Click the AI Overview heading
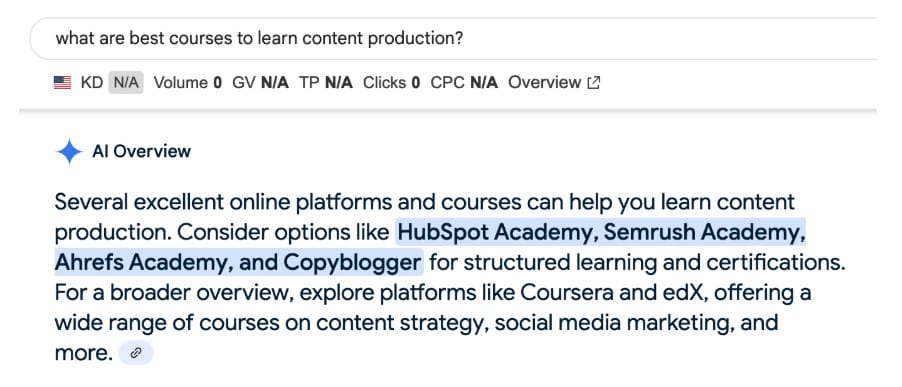 142,152
